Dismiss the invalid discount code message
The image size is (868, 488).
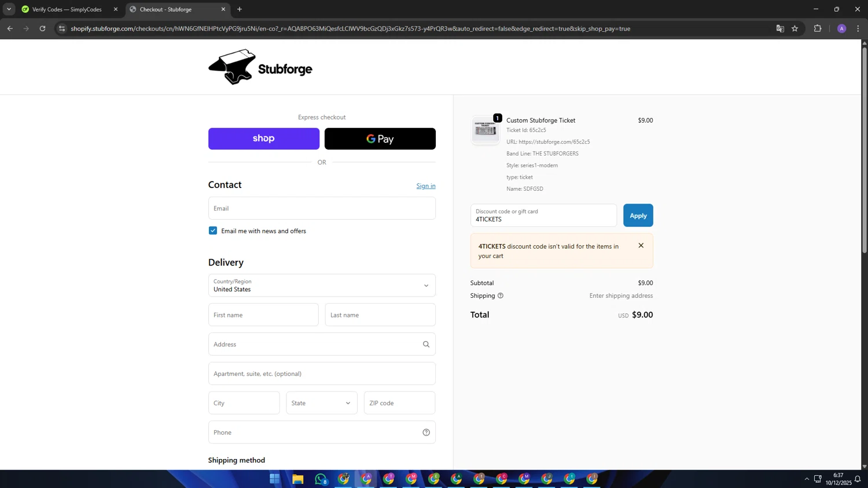pos(641,246)
